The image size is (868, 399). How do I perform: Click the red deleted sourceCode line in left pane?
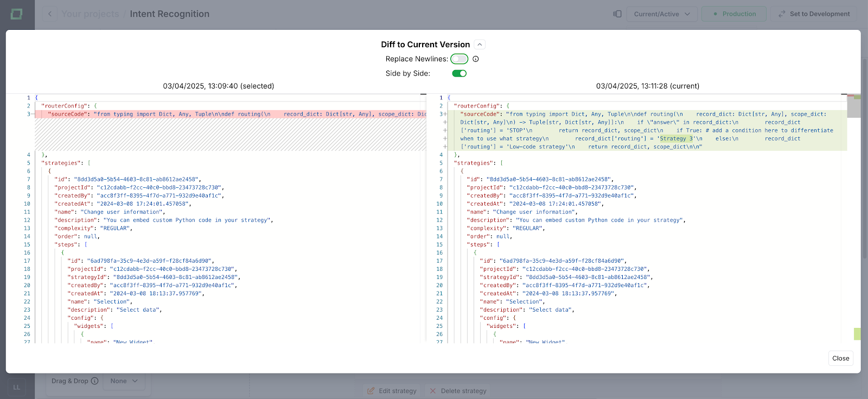(x=231, y=115)
